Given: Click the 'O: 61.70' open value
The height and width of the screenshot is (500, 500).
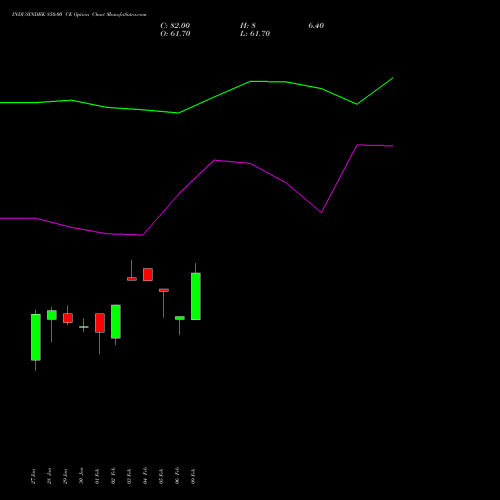Looking at the screenshot, I should tap(175, 34).
